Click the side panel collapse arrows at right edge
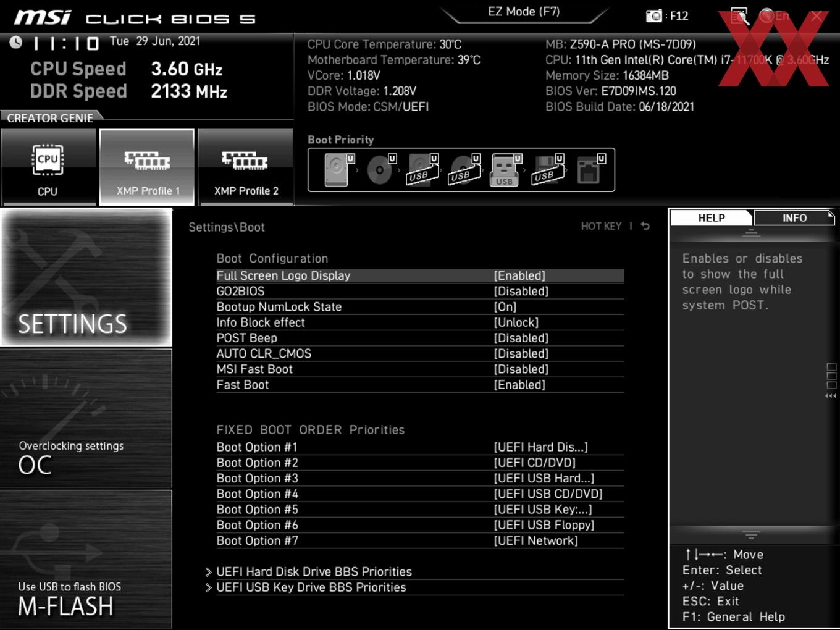Viewport: 840px width, 630px height. coord(831,396)
